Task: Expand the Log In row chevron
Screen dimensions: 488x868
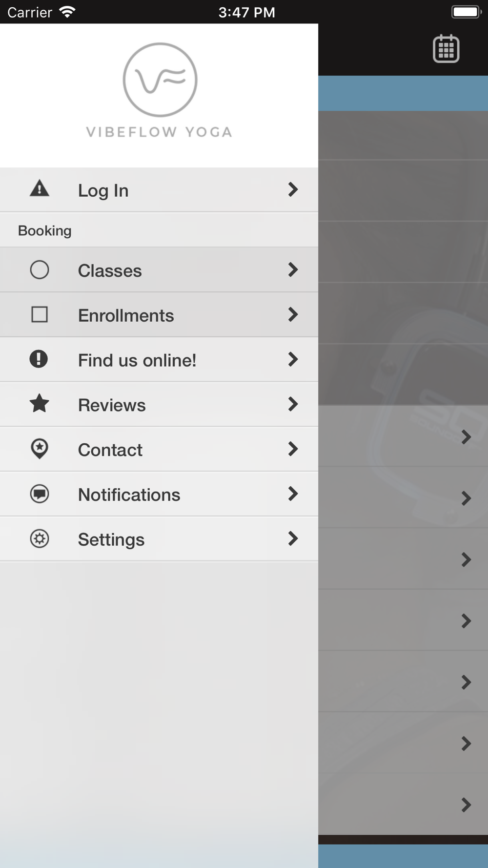Action: point(293,189)
